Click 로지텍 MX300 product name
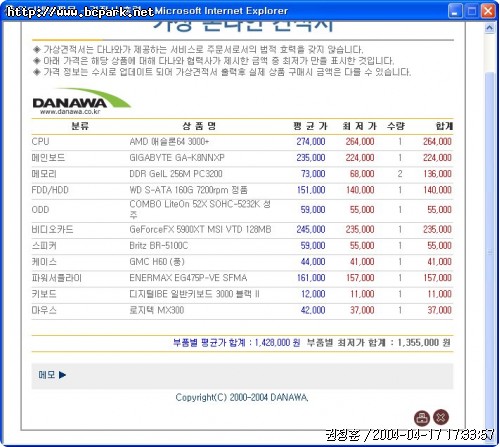The height and width of the screenshot is (447, 500). click(x=157, y=310)
